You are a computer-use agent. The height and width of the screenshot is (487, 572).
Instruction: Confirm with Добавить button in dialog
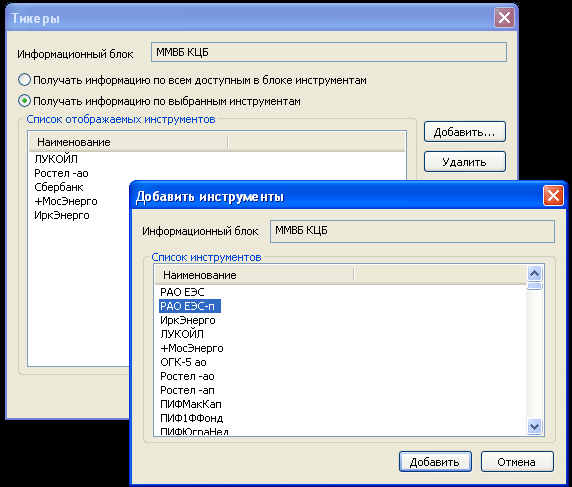[x=435, y=462]
